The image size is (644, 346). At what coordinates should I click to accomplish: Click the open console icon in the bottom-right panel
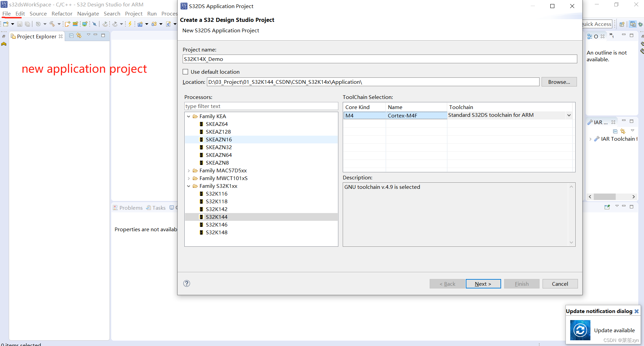(x=607, y=207)
